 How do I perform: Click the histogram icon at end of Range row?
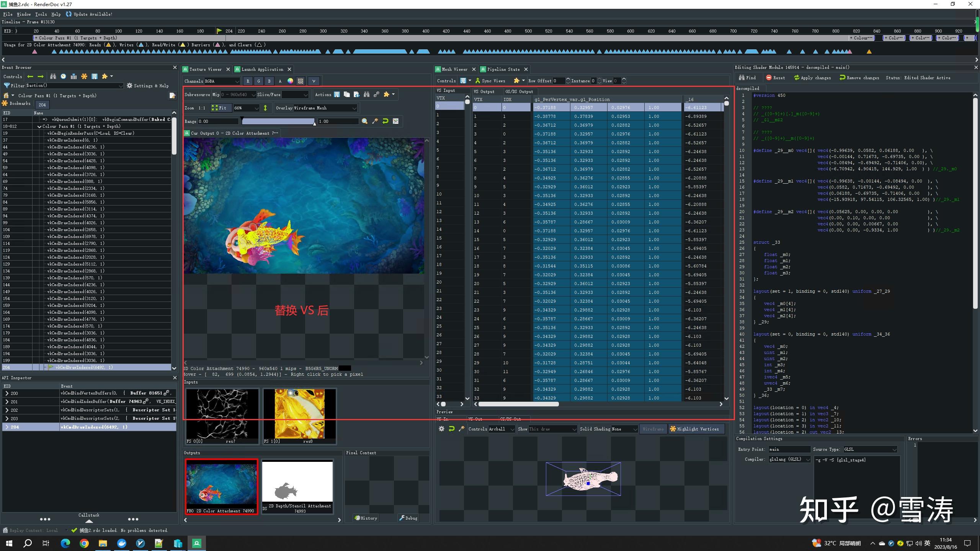(x=395, y=121)
